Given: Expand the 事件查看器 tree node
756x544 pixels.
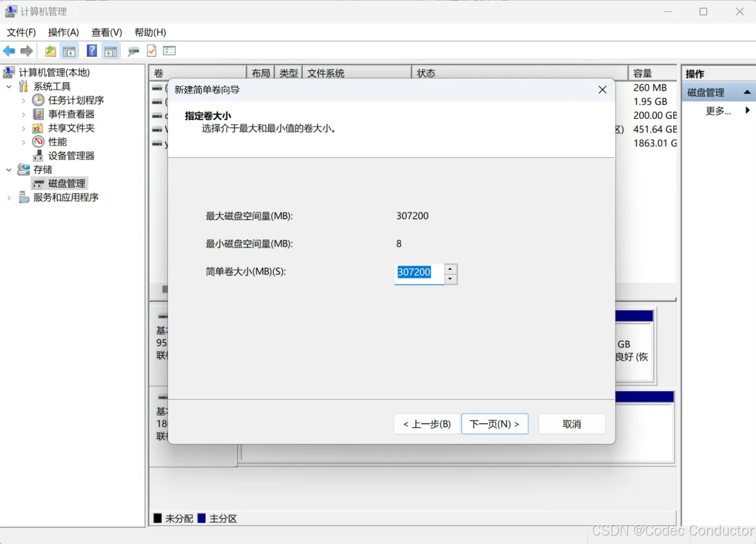Looking at the screenshot, I should coord(23,114).
